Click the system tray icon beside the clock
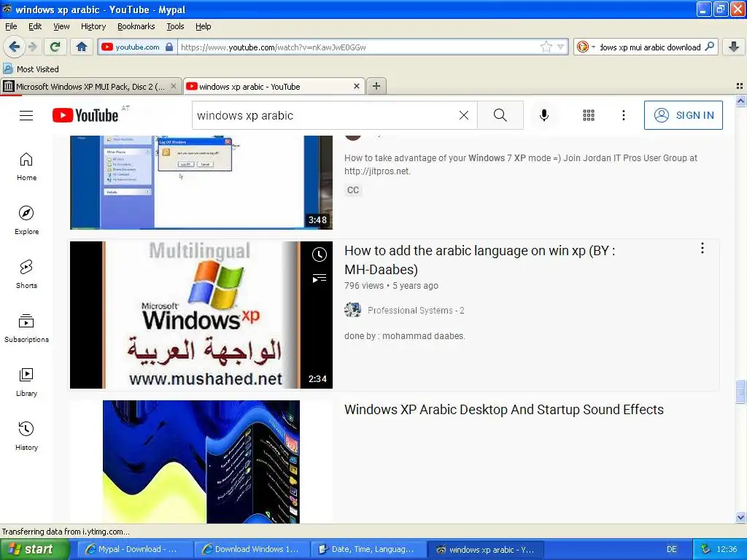747x560 pixels. pyautogui.click(x=705, y=549)
